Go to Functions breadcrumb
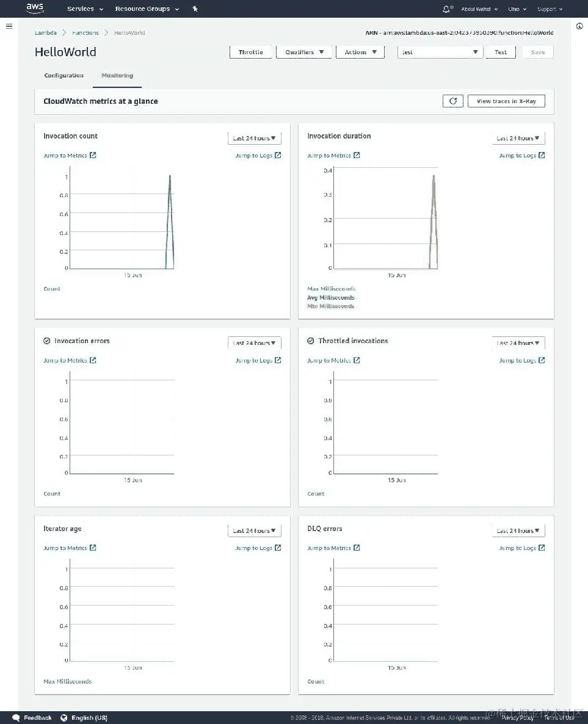The image size is (588, 724). click(x=85, y=33)
